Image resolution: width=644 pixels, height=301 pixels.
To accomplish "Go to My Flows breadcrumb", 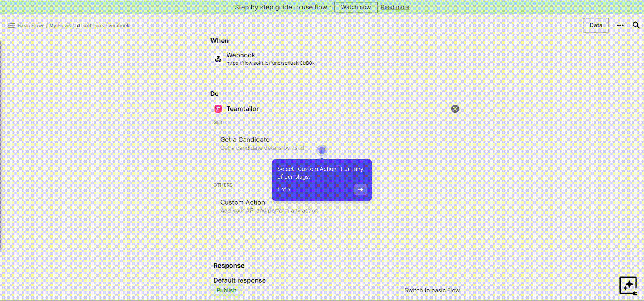I will point(60,25).
